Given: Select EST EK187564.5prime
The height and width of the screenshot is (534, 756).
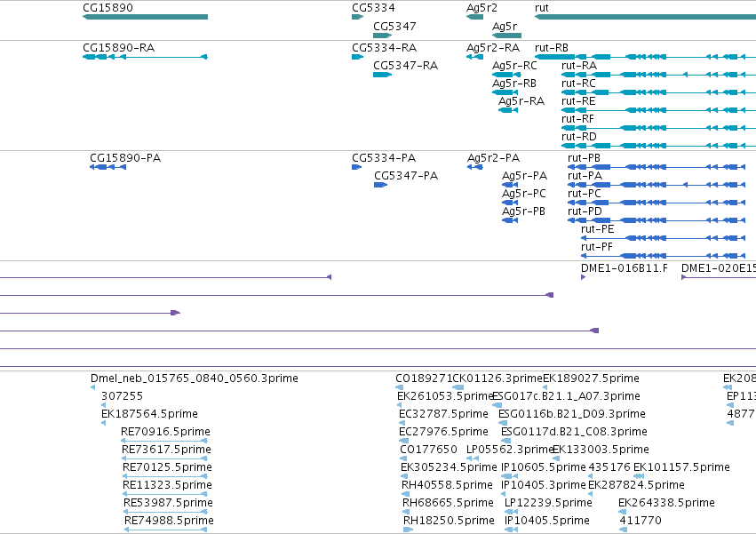Looking at the screenshot, I should click(149, 414).
